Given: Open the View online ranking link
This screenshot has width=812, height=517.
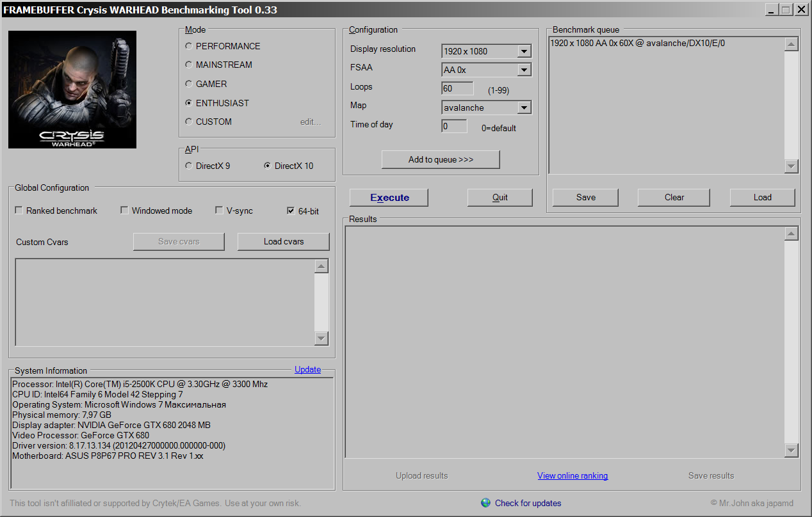Looking at the screenshot, I should pos(572,475).
